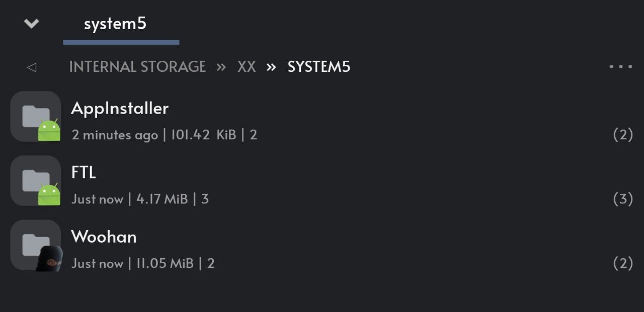
Task: Select SYSTEM5 in the breadcrumb path
Action: click(319, 67)
